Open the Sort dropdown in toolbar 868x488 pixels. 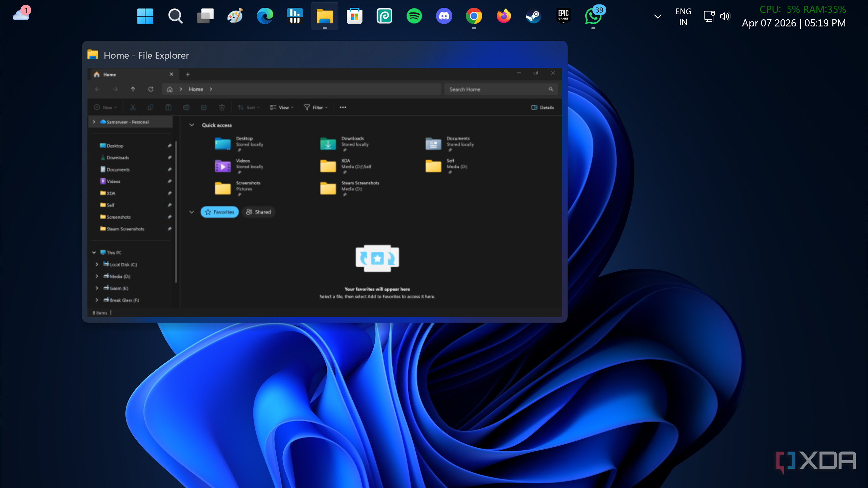(249, 107)
